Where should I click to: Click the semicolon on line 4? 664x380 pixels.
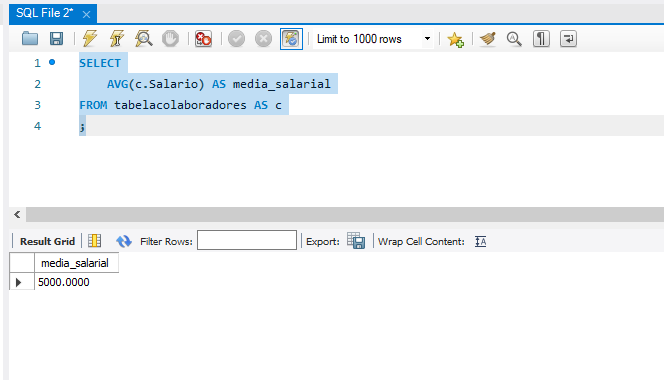click(82, 126)
